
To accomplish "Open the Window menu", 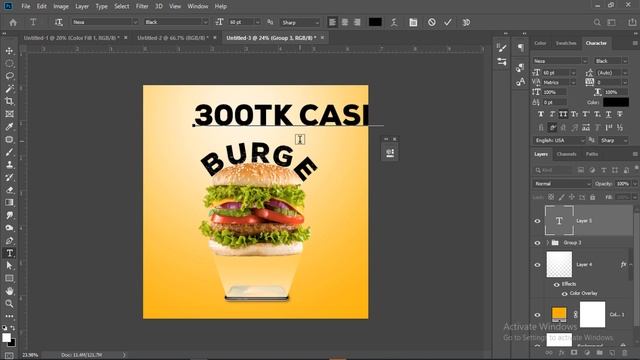I will 198,6.
